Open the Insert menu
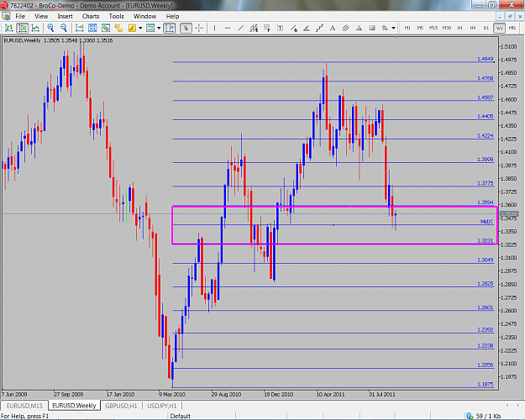The height and width of the screenshot is (420, 525). click(65, 16)
